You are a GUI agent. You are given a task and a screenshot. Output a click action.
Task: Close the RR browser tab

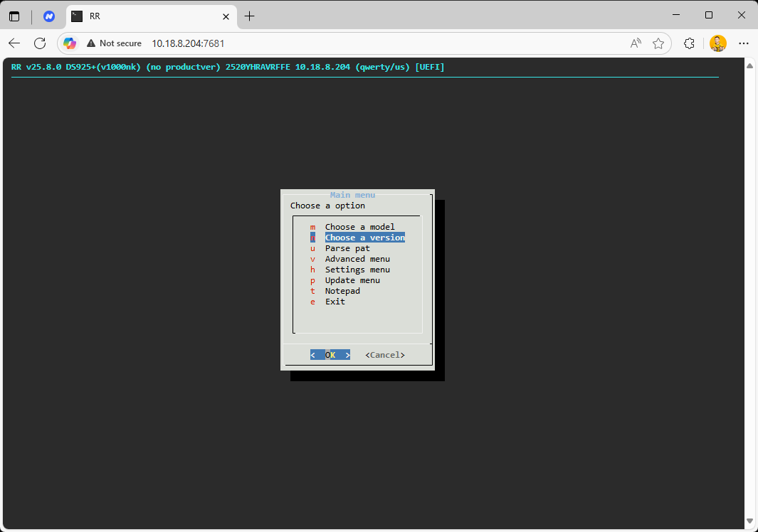(x=226, y=16)
